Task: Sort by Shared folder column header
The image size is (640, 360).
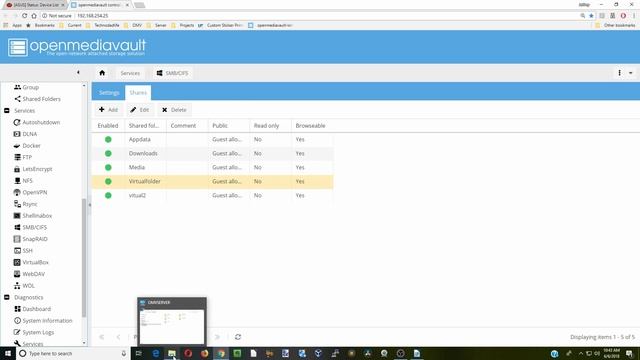Action: tap(144, 126)
